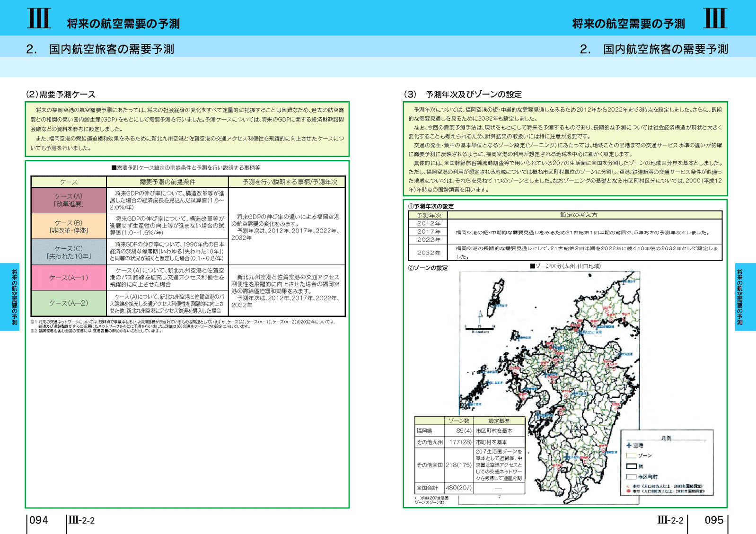Viewport: 756px width, 534px height.
Task: Click the 予測年次 column header
Action: 428,215
